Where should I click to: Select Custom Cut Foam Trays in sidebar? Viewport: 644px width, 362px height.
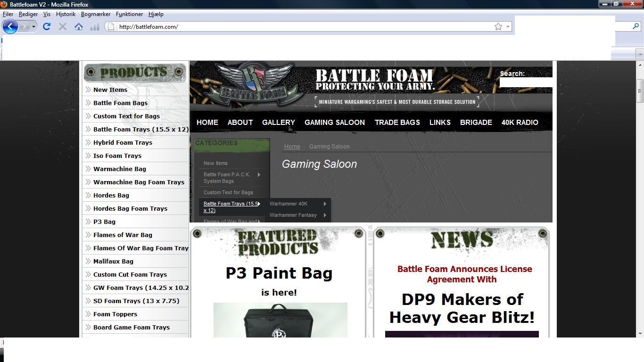pos(130,274)
